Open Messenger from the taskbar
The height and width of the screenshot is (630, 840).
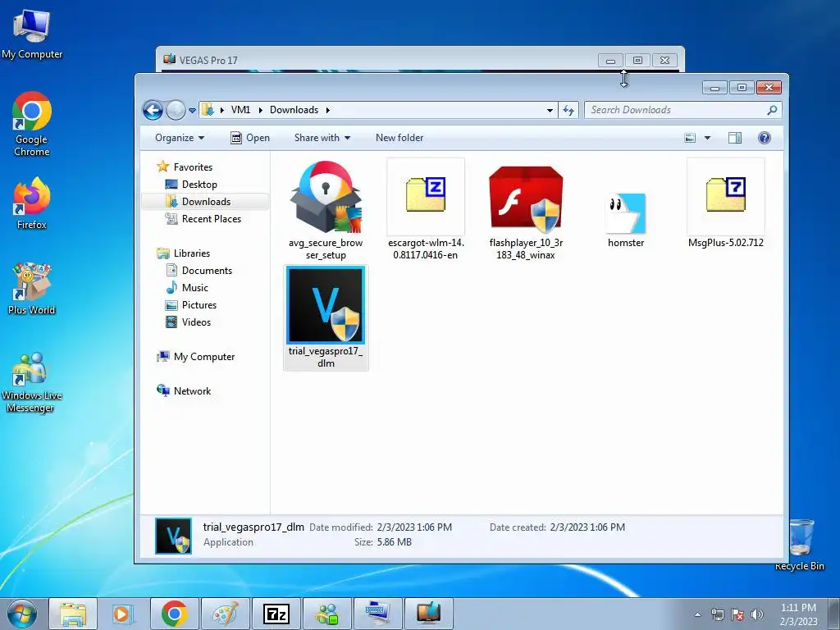pos(326,614)
